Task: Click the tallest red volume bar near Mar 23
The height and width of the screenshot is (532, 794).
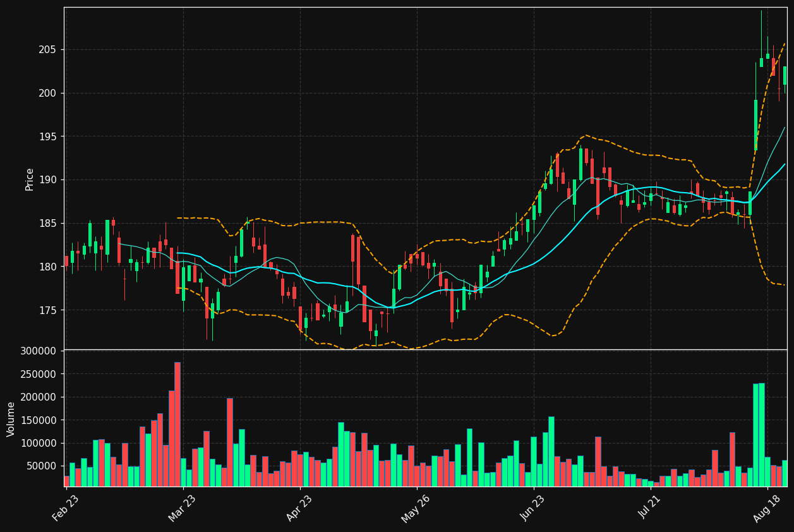Action: (x=177, y=424)
